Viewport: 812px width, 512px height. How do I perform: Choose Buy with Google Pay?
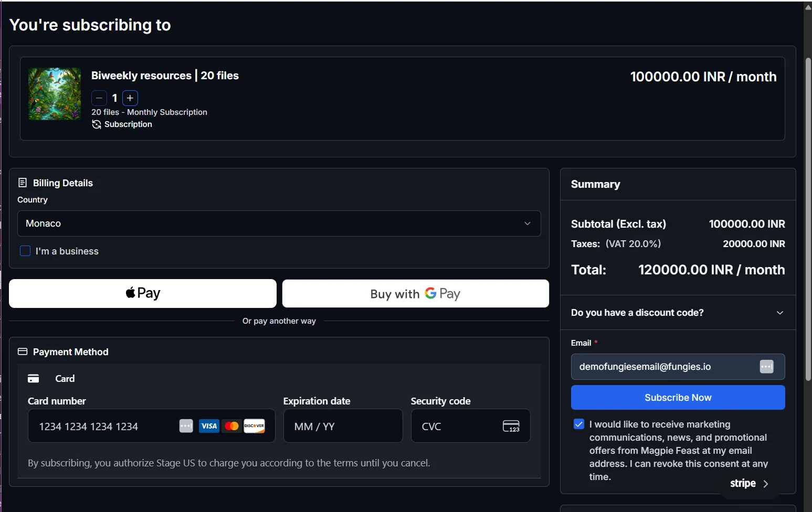pos(416,293)
